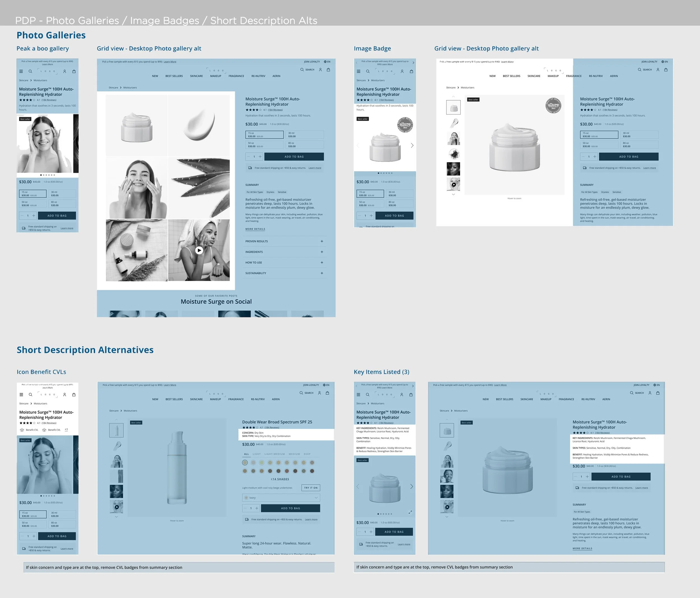Select 30 ml size in Peak a boo mockup

point(63,194)
